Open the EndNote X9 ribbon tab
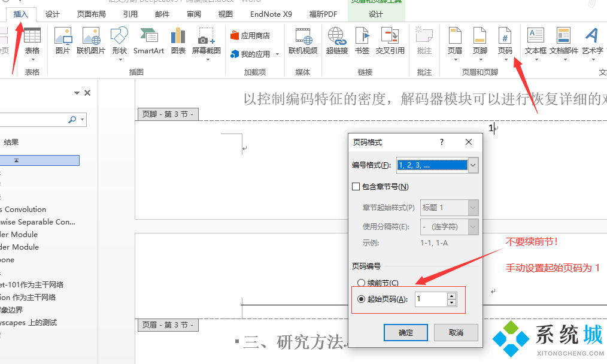Image resolution: width=607 pixels, height=364 pixels. click(271, 14)
